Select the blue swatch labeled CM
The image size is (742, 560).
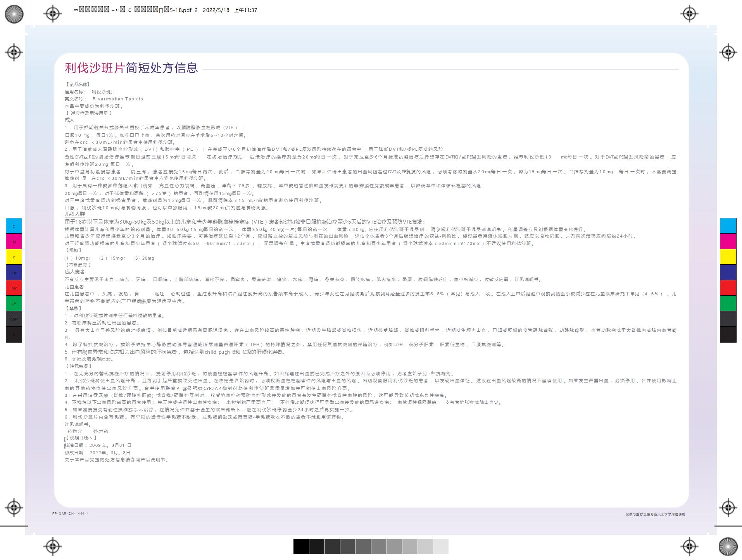14,272
